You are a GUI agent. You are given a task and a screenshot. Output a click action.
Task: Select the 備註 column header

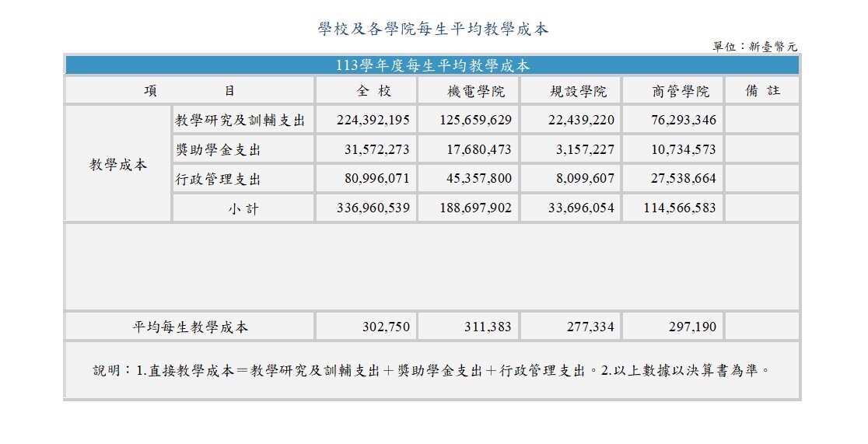(x=761, y=91)
